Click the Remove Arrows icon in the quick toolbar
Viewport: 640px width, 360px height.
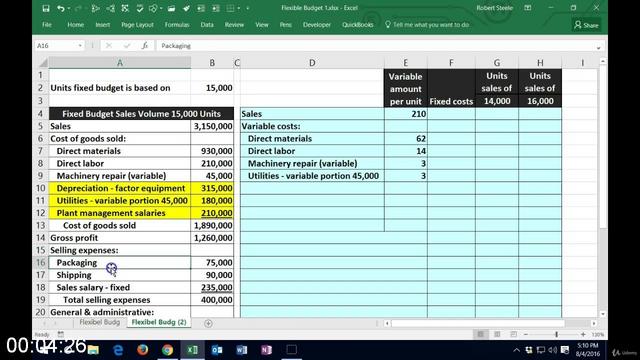pyautogui.click(x=125, y=8)
